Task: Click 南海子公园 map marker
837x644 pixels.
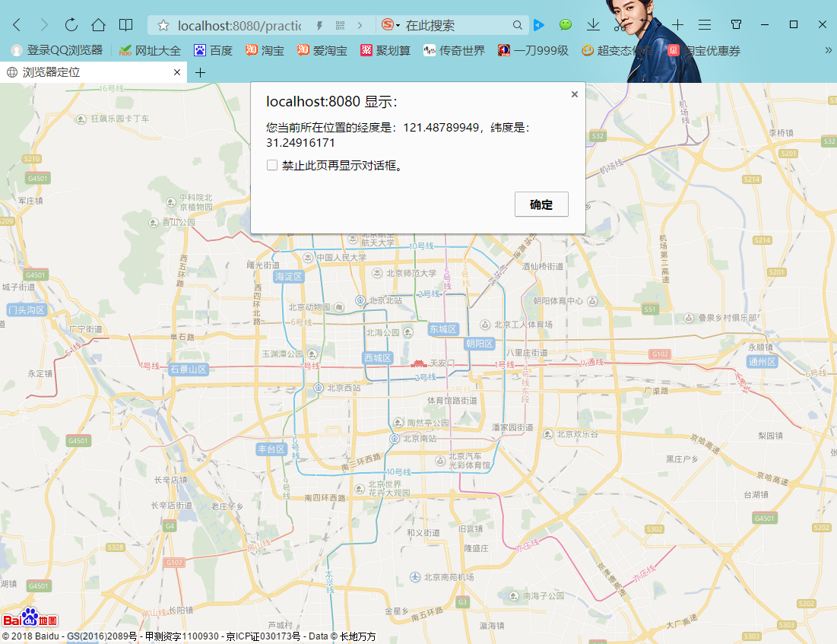Action: click(513, 596)
